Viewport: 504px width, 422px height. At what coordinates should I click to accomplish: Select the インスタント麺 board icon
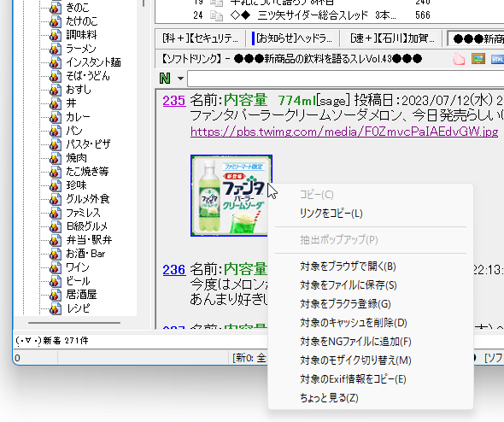point(55,62)
